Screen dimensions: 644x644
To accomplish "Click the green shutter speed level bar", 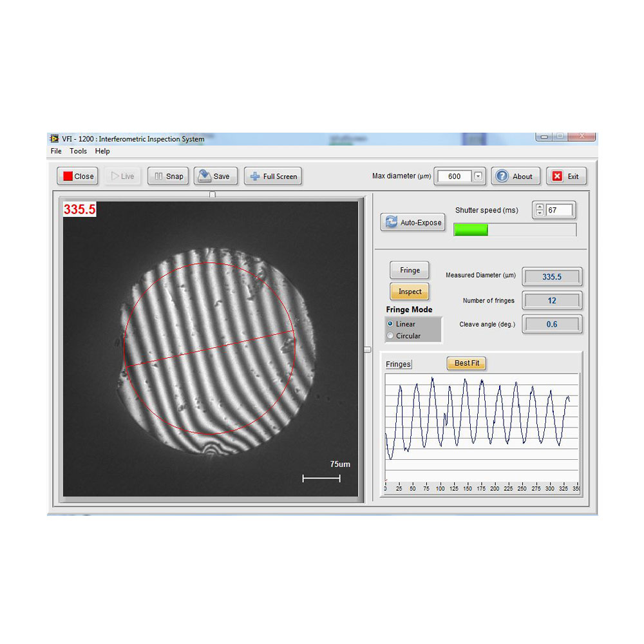I will pos(471,230).
